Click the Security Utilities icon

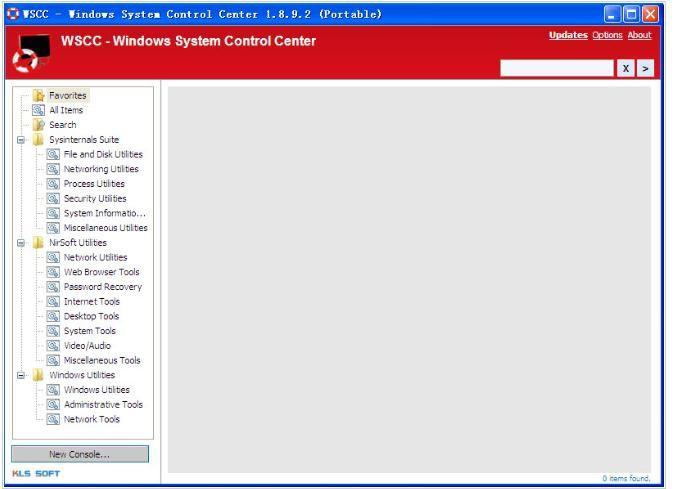click(53, 199)
